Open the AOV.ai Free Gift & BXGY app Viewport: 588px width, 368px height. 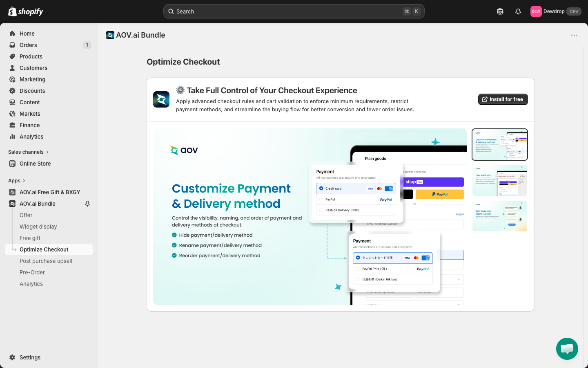(x=49, y=192)
